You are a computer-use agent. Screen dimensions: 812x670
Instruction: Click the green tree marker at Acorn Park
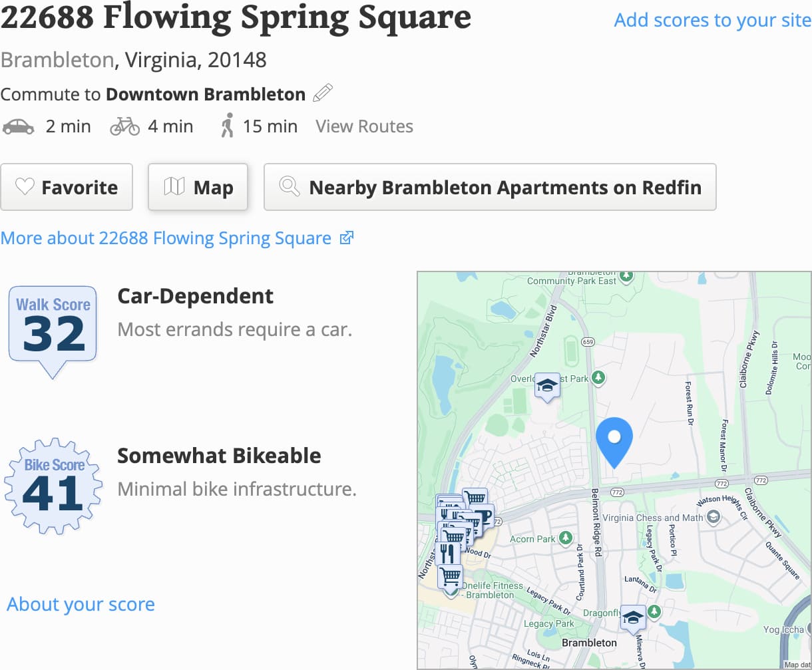click(x=564, y=539)
